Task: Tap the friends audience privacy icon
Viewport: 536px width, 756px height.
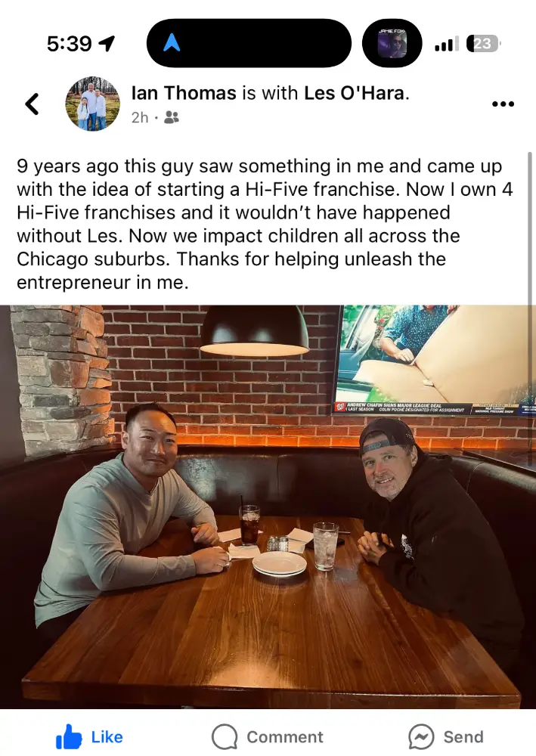Action: click(172, 117)
